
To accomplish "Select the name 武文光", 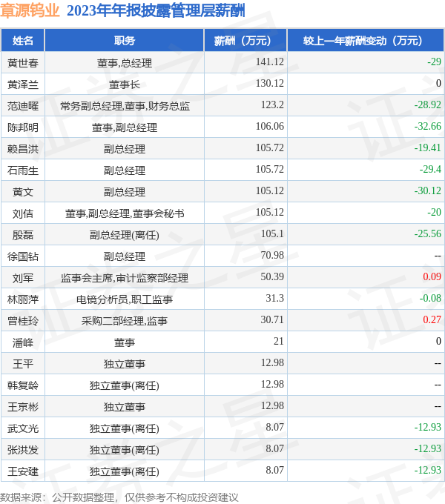I will click(23, 429).
